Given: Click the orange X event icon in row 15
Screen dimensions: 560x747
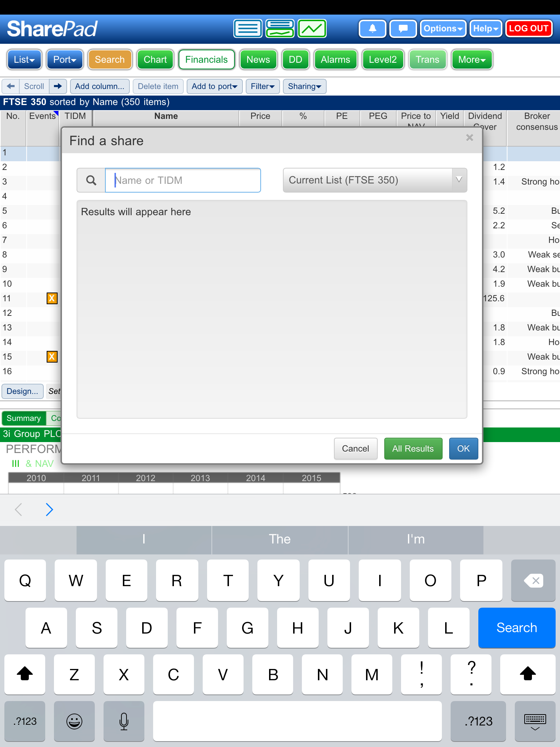Looking at the screenshot, I should [x=52, y=357].
